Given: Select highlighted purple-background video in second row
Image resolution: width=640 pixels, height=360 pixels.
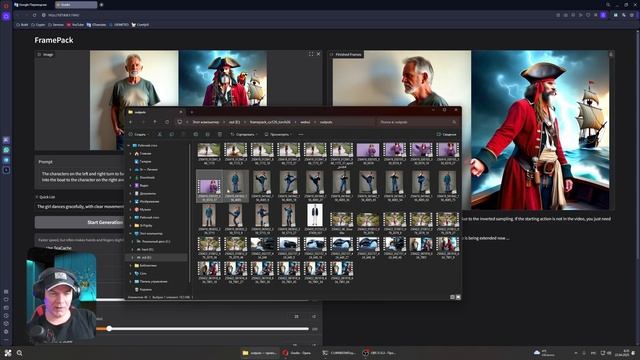Looking at the screenshot, I should tap(209, 186).
